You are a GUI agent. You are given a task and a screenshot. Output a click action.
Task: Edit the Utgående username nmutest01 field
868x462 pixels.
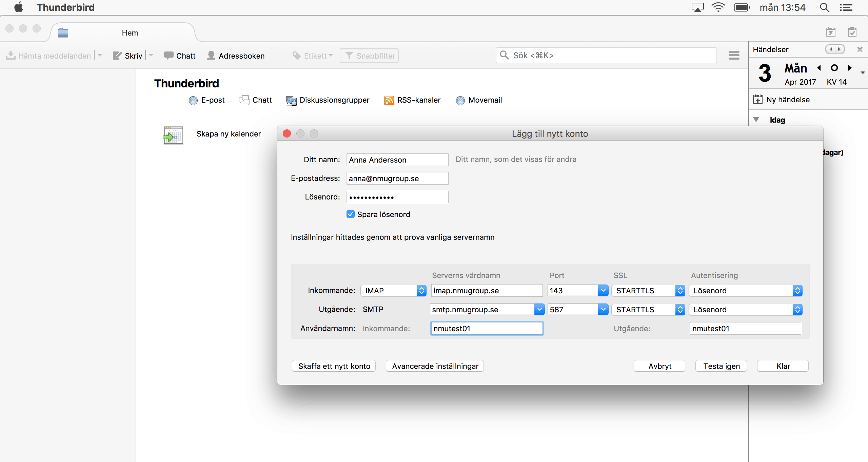[745, 328]
